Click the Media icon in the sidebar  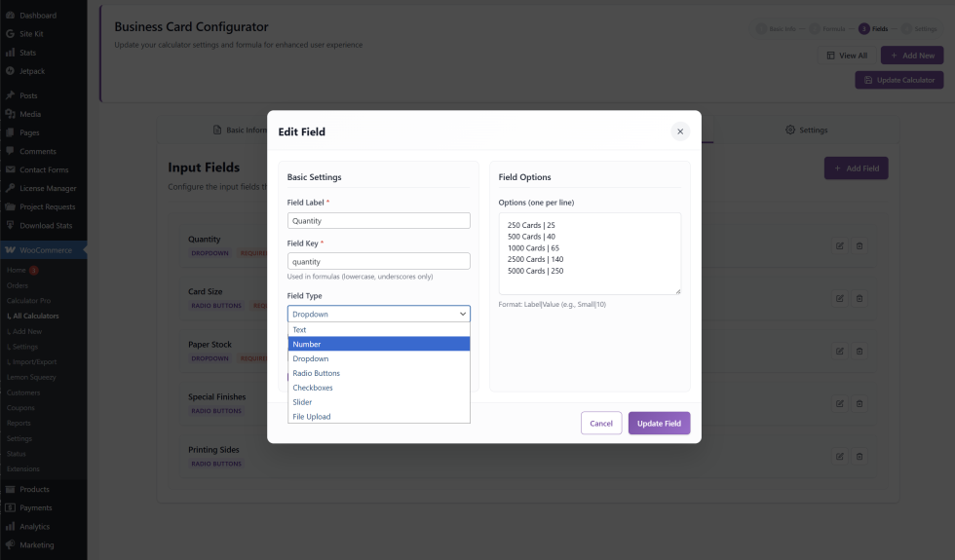[x=10, y=114]
